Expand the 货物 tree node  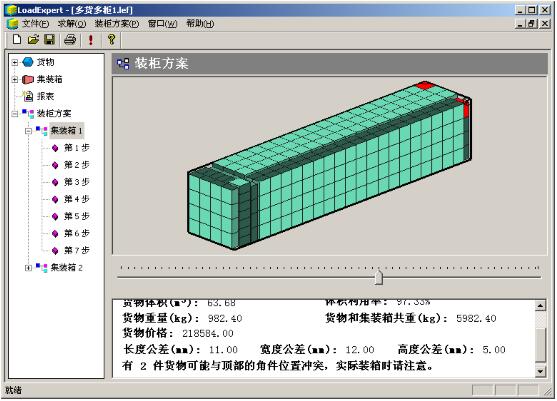15,63
